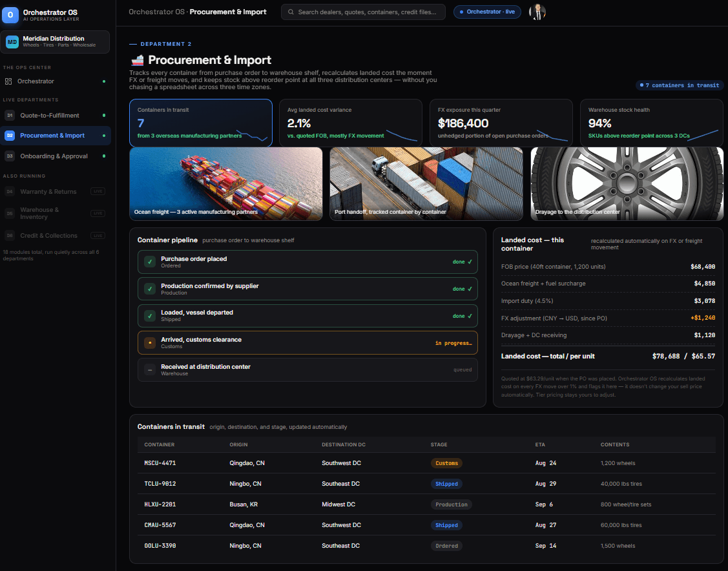Open Warranty & Returns module

(56, 191)
